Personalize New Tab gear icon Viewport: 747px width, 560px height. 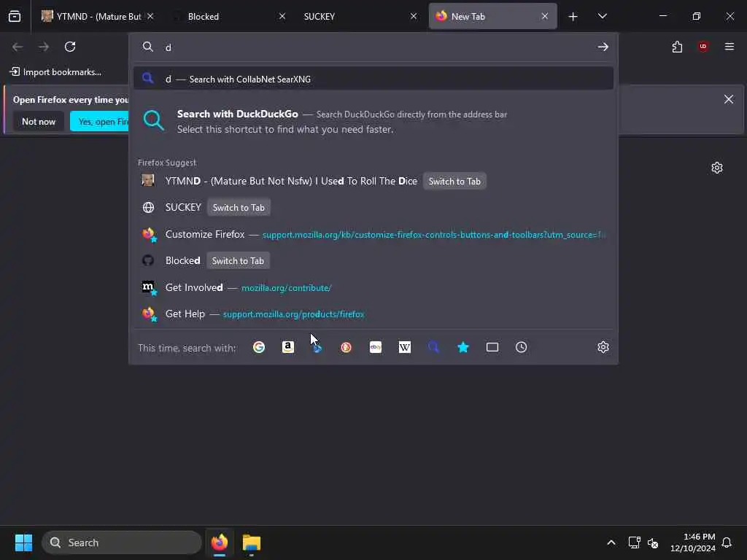pyautogui.click(x=717, y=168)
